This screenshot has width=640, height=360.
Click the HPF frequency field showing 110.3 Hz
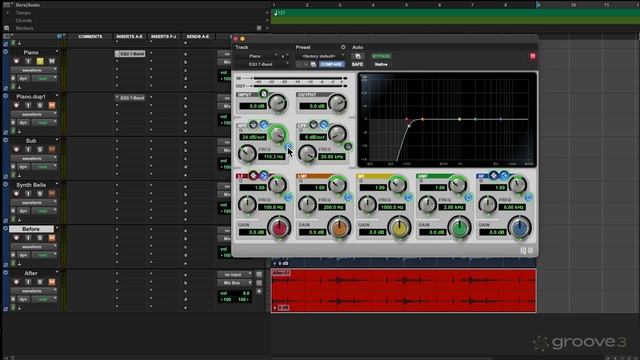pyautogui.click(x=273, y=157)
